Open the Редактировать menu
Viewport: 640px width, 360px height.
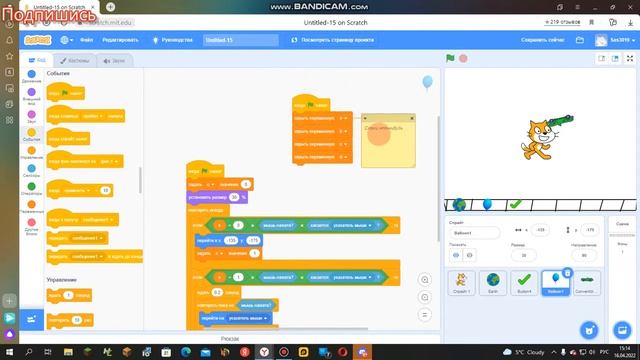(x=120, y=40)
